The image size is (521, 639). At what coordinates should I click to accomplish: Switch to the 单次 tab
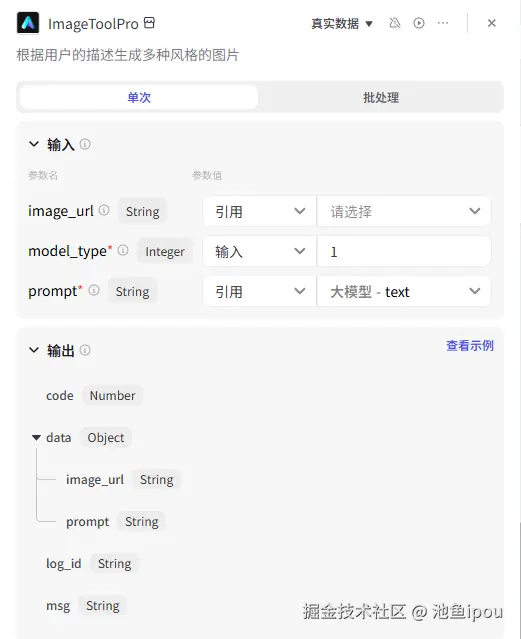pos(139,97)
